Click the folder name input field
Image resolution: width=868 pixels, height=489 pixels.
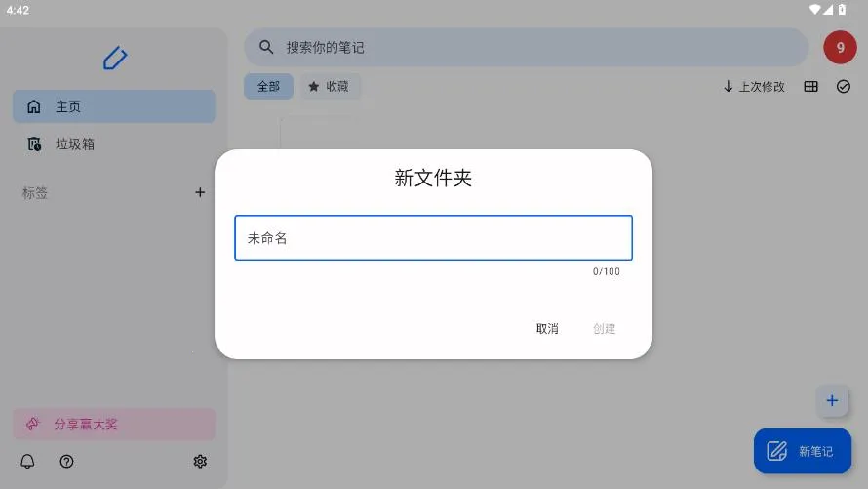tap(433, 238)
